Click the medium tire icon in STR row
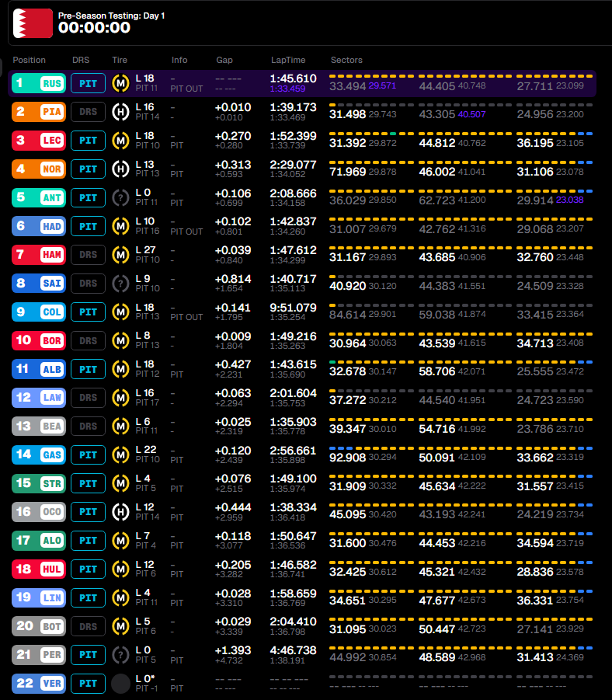The image size is (612, 700). point(120,483)
